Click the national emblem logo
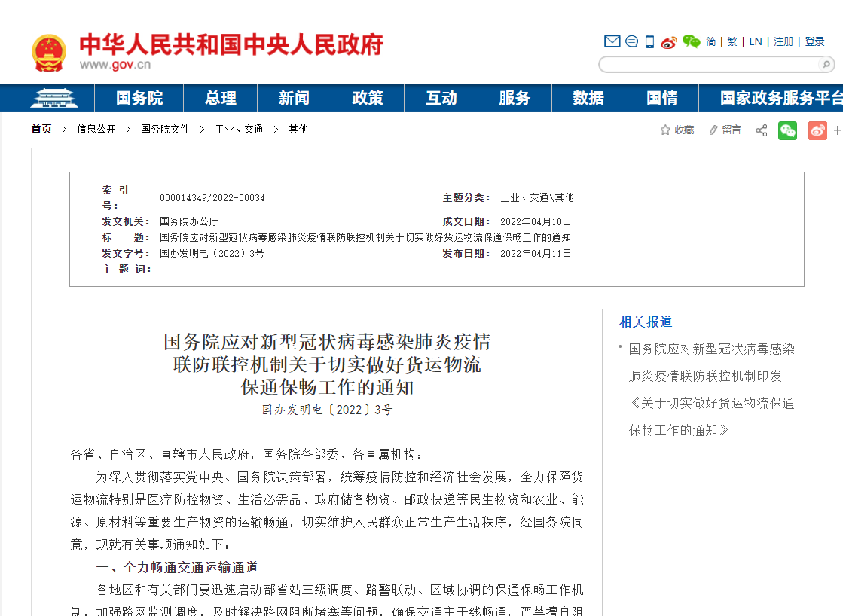 [49, 53]
